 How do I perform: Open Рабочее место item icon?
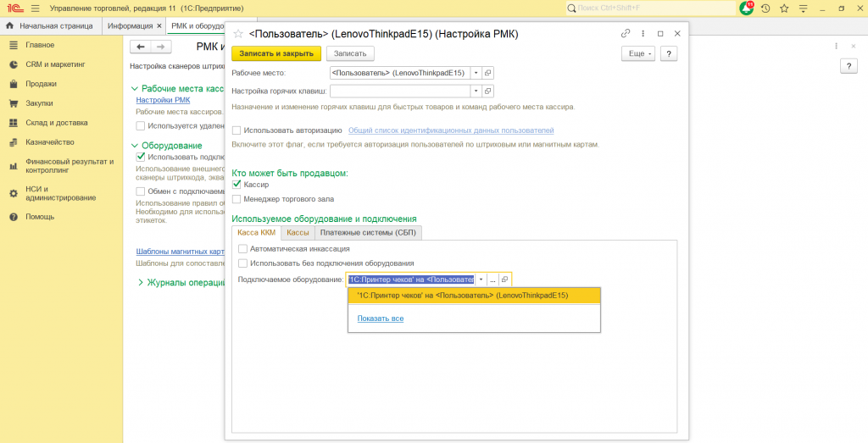(x=488, y=73)
